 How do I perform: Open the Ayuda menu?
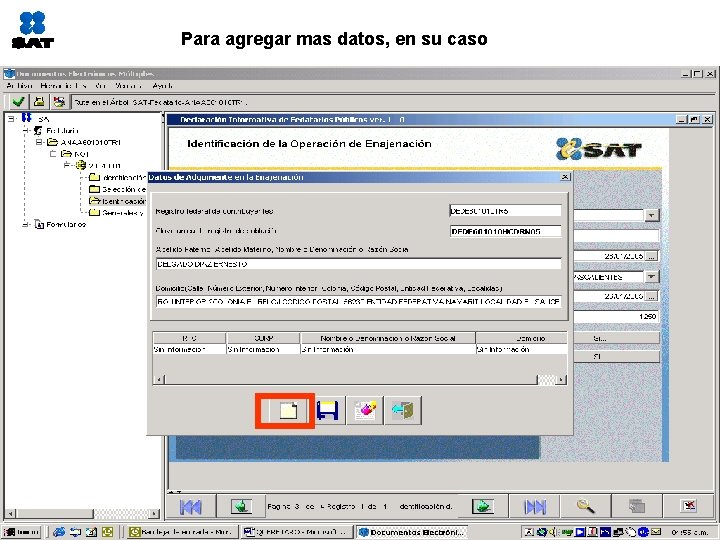(x=163, y=86)
